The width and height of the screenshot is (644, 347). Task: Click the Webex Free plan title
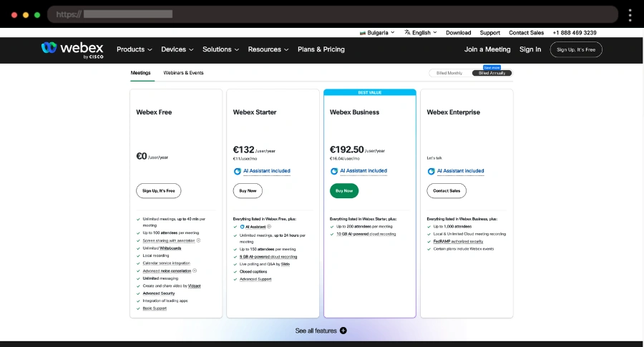[154, 112]
